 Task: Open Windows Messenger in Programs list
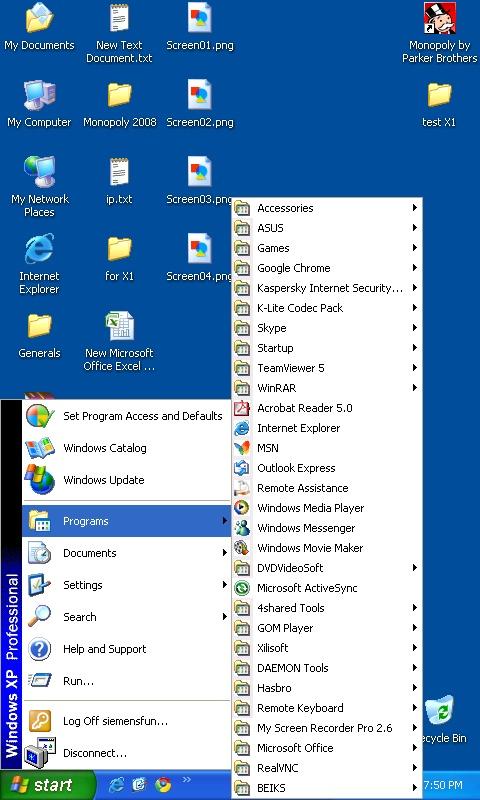pos(327,528)
